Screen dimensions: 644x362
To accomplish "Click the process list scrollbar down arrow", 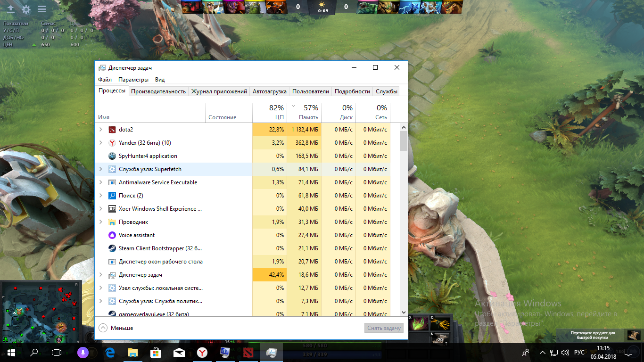I will click(404, 312).
